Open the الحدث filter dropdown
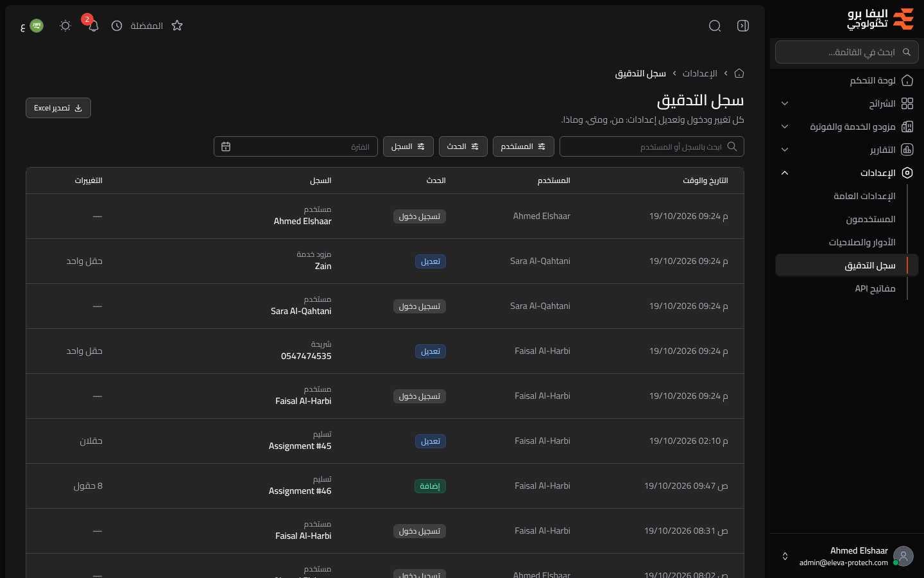 click(463, 146)
